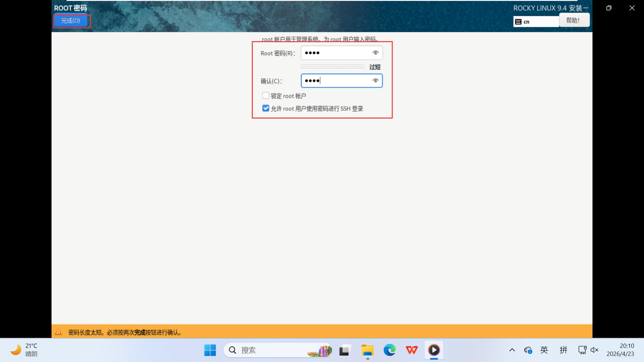
Task: Open File Explorer from taskbar
Action: click(x=367, y=350)
